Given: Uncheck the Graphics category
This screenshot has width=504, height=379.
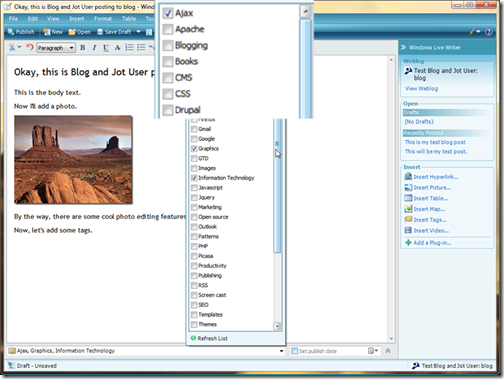Looking at the screenshot, I should (x=194, y=148).
